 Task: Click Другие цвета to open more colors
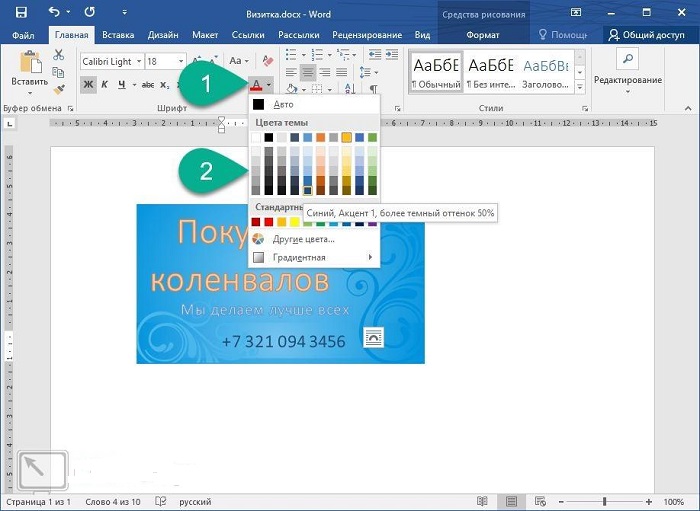[x=303, y=239]
